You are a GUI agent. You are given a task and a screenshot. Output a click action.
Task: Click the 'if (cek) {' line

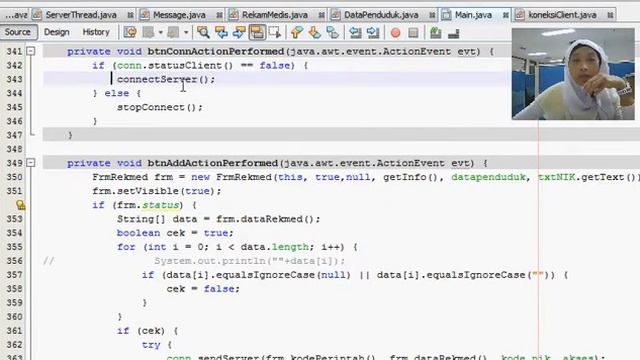[x=147, y=331]
